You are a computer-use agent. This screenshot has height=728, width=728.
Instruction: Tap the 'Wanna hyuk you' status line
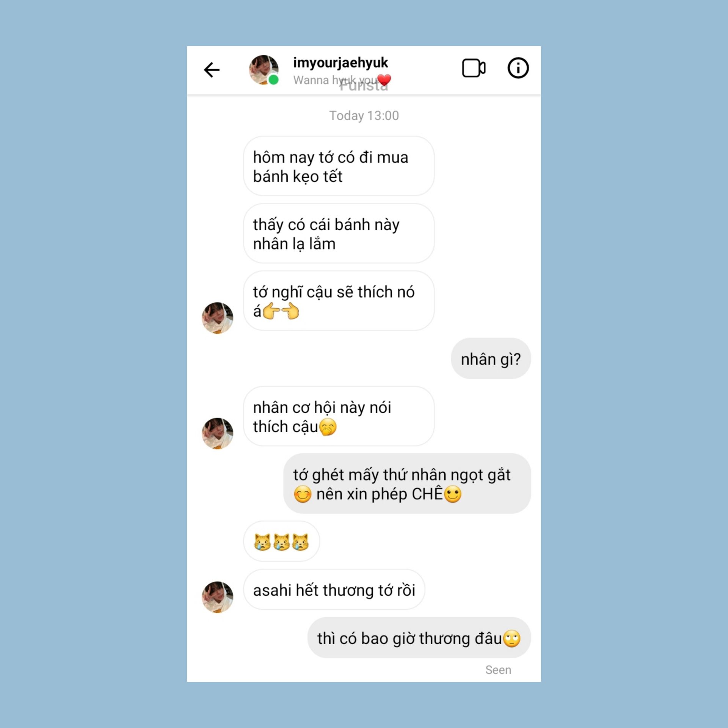coord(335,80)
